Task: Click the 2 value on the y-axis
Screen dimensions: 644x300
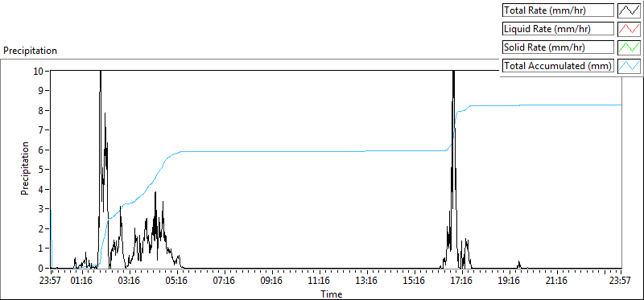Action: tap(42, 228)
